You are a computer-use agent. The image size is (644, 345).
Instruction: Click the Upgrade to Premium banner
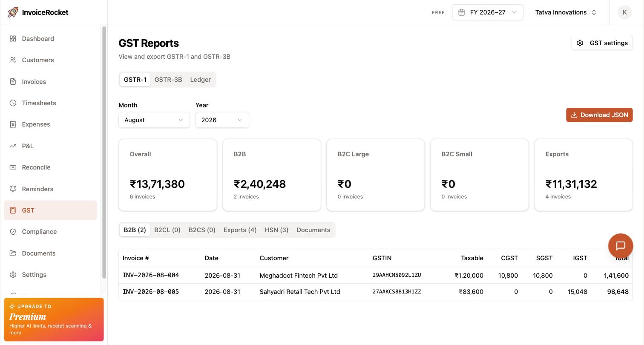[54, 319]
